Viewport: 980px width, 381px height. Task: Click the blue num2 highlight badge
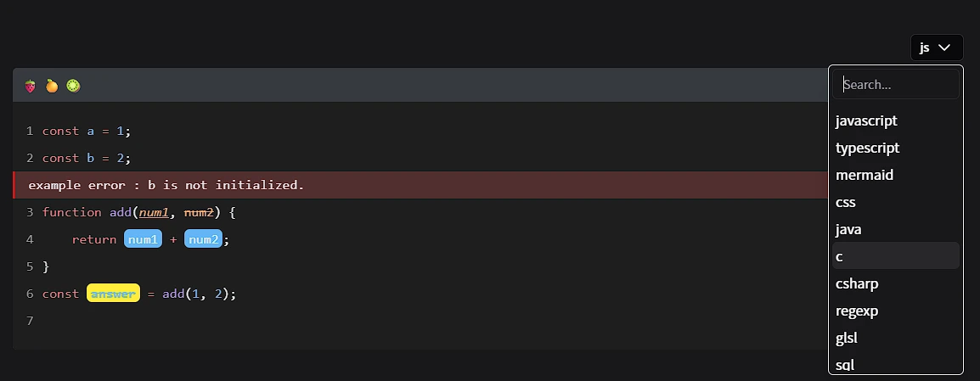pos(203,239)
